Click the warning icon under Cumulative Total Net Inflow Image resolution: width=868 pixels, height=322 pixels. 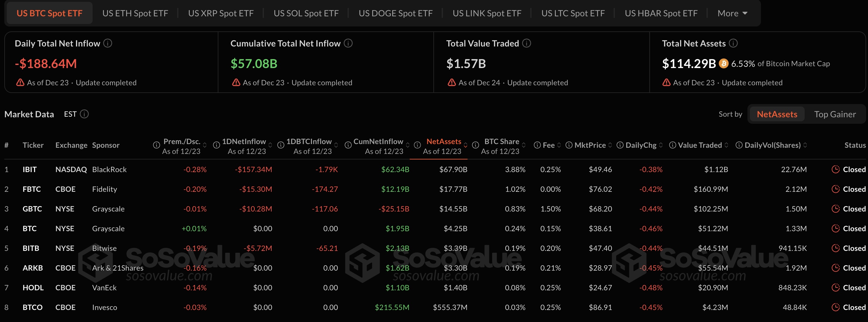tap(236, 82)
